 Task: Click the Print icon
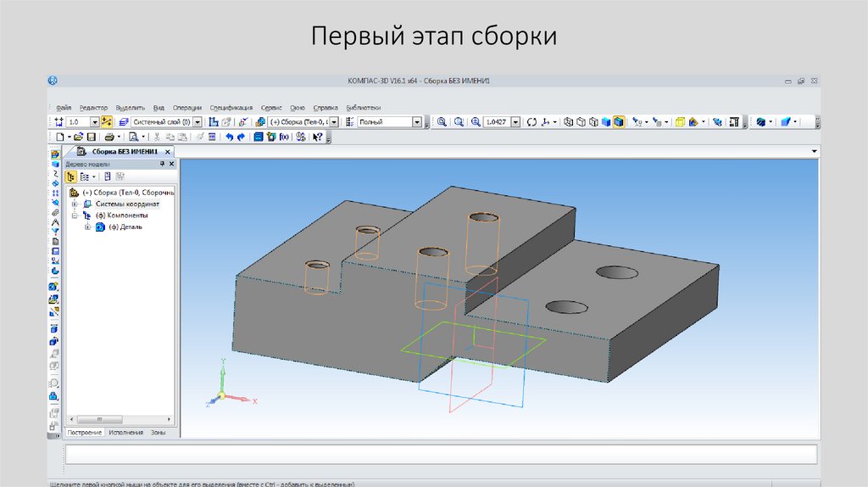(x=109, y=137)
